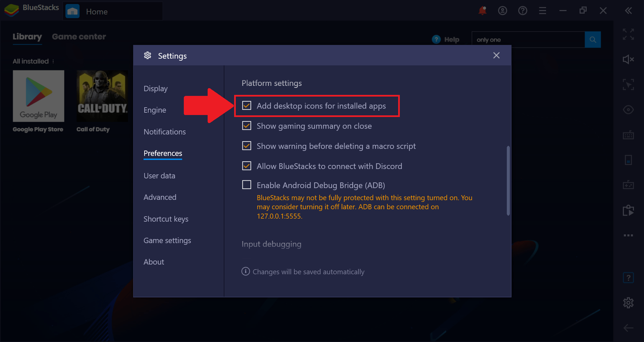This screenshot has width=644, height=342.
Task: Switch to the Game center tab
Action: coord(79,37)
